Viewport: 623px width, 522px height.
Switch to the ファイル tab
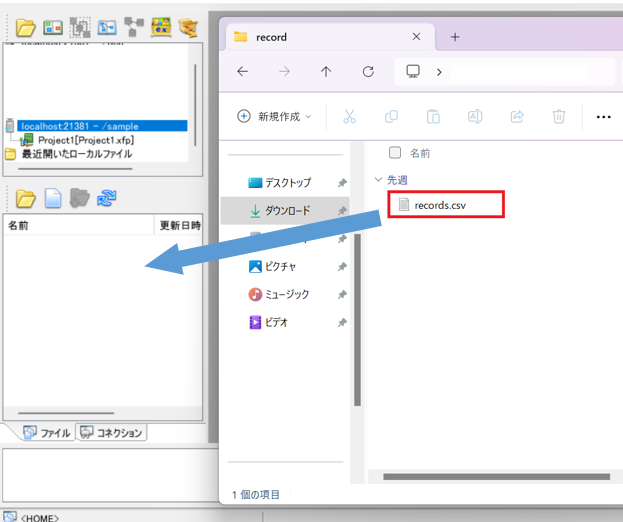[x=47, y=433]
